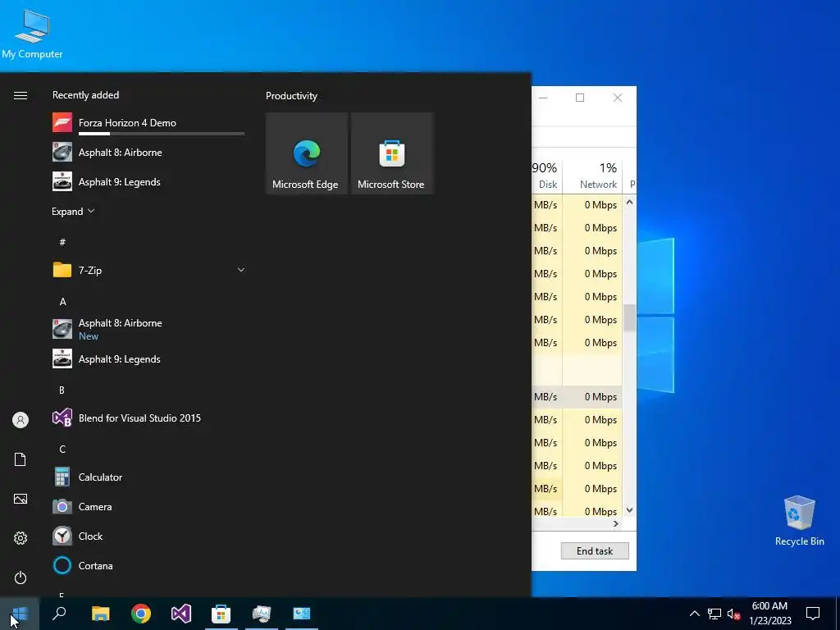
Task: Click Task Manager's vertical scrollbar down arrow
Action: 629,510
